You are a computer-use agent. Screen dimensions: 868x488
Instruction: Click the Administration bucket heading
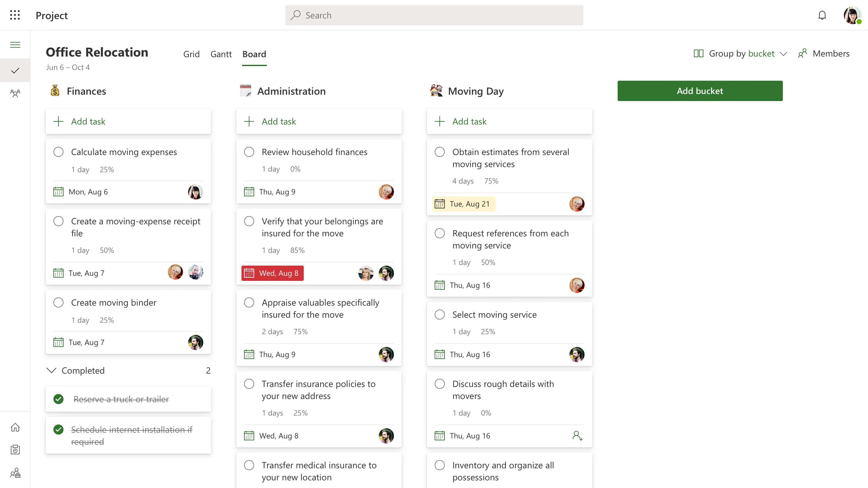click(x=291, y=91)
